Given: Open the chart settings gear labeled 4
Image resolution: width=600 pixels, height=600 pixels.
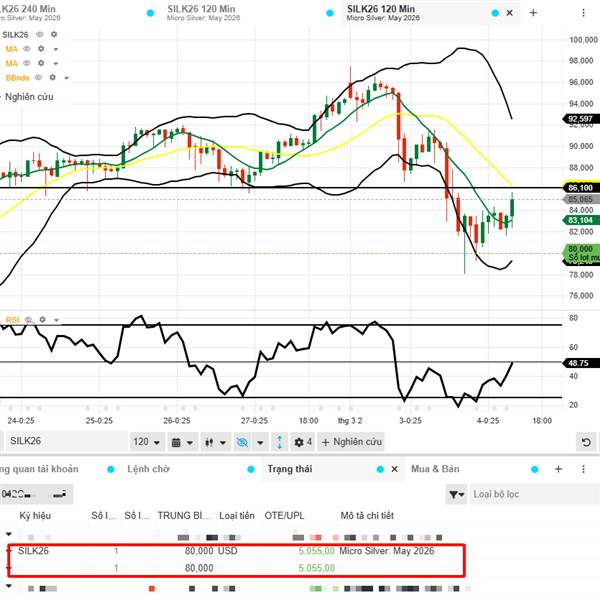Looking at the screenshot, I should 303,441.
